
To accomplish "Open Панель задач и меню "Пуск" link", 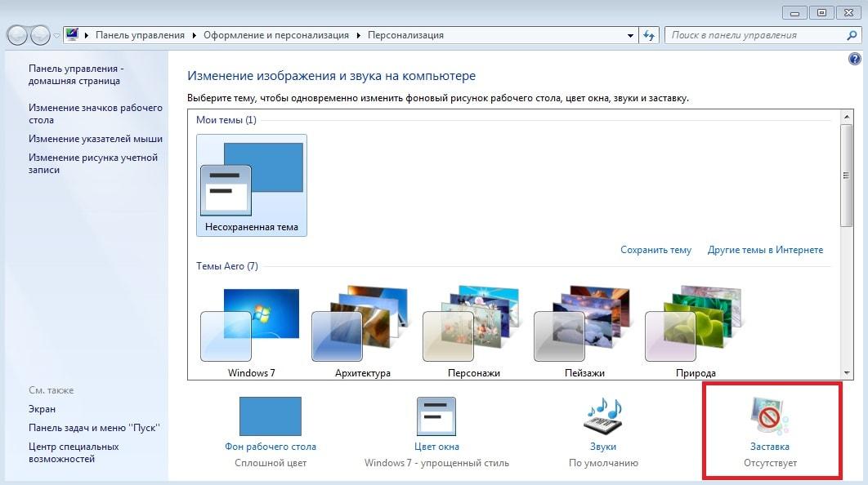I will click(x=94, y=428).
